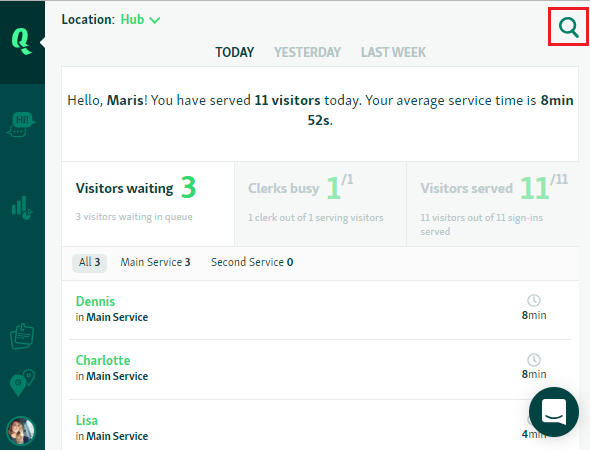Click the chevron beside Hub

[x=155, y=20]
